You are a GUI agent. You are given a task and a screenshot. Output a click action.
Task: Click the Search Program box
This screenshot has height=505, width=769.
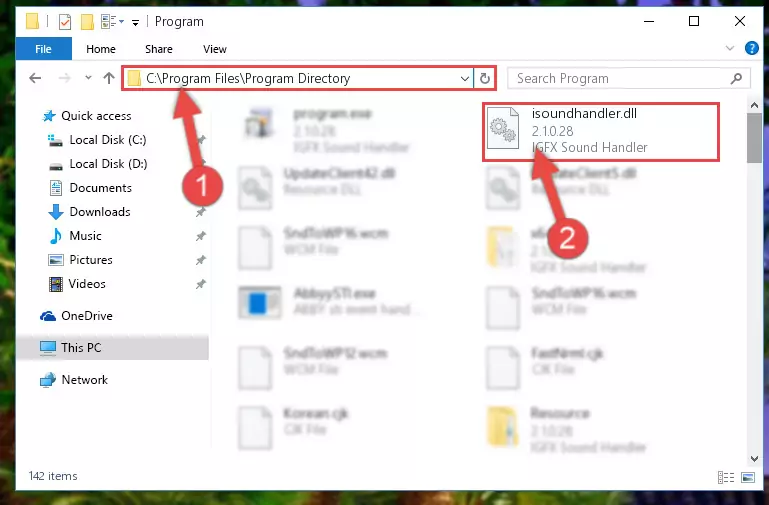pyautogui.click(x=629, y=78)
